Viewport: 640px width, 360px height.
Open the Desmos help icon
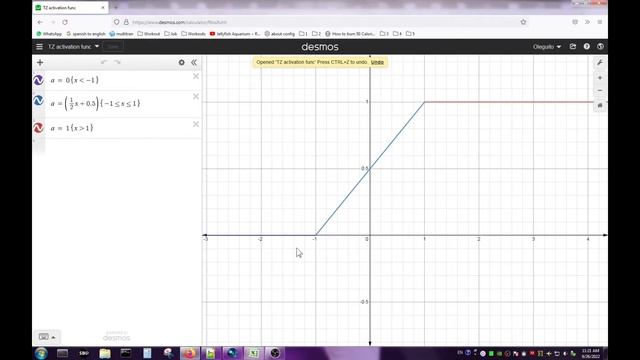(587, 47)
